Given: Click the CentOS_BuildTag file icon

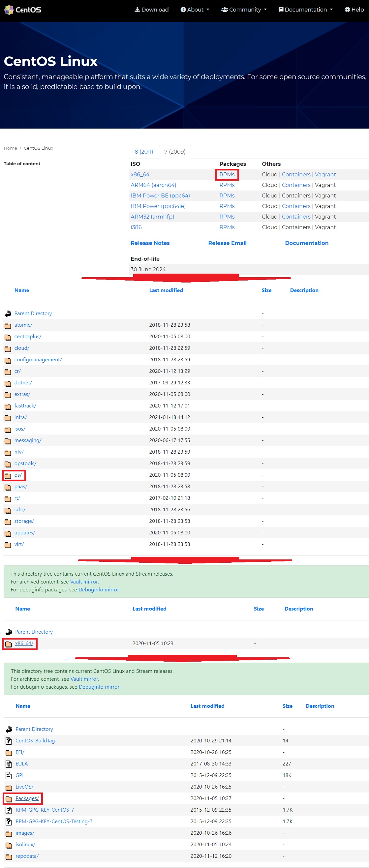Looking at the screenshot, I should click(9, 741).
